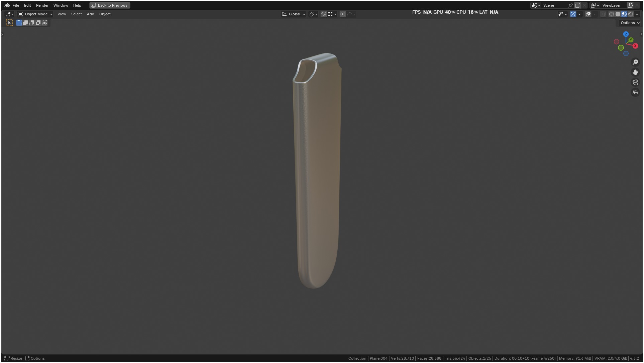Click the ViewLayer name field
The height and width of the screenshot is (363, 644).
(x=614, y=5)
